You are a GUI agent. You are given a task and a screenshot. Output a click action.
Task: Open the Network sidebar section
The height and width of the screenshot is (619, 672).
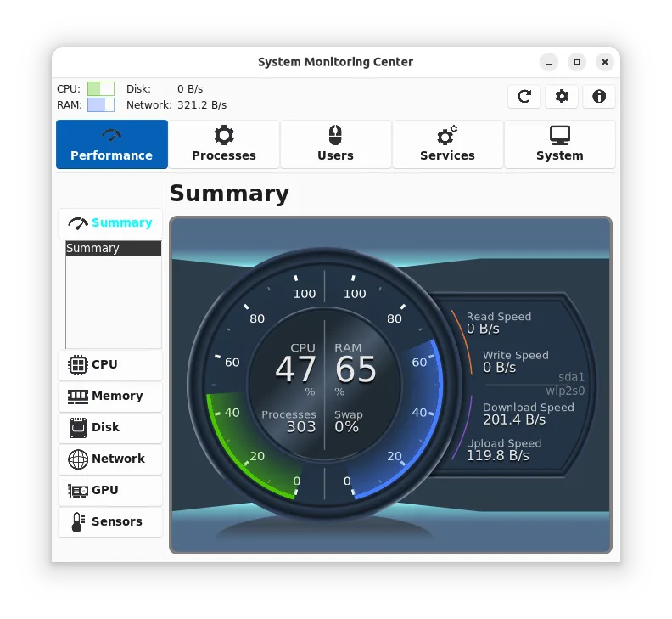110,459
